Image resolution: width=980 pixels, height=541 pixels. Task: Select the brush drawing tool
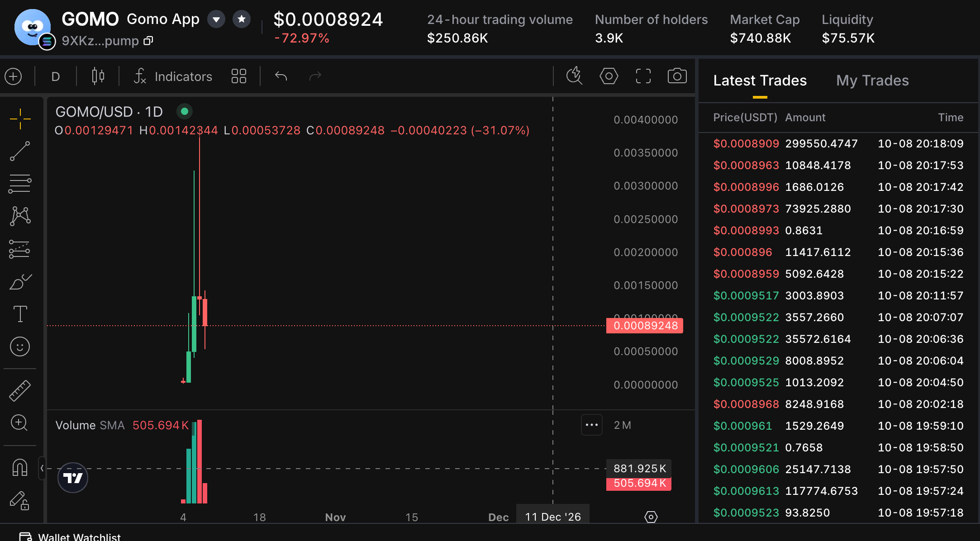coord(20,281)
